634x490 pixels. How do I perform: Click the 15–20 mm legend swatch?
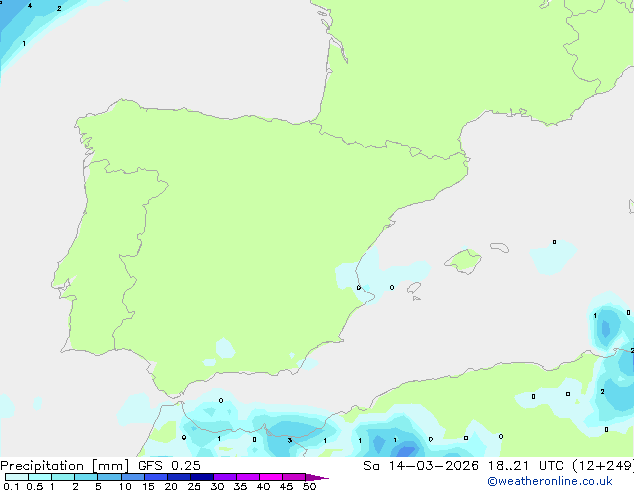155,477
